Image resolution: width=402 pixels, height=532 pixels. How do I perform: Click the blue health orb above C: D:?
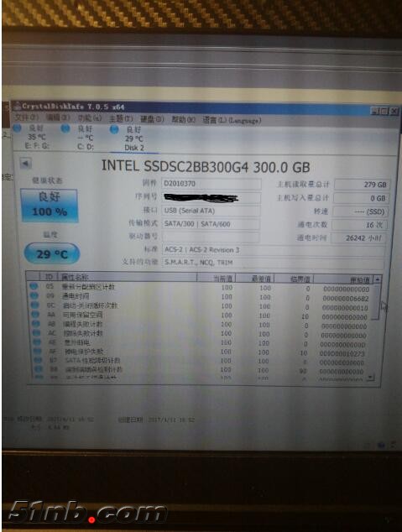65,128
